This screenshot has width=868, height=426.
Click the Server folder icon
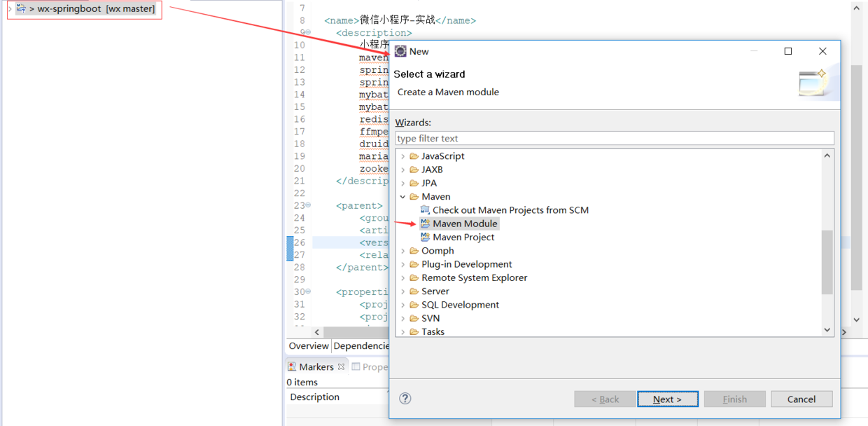click(x=414, y=291)
